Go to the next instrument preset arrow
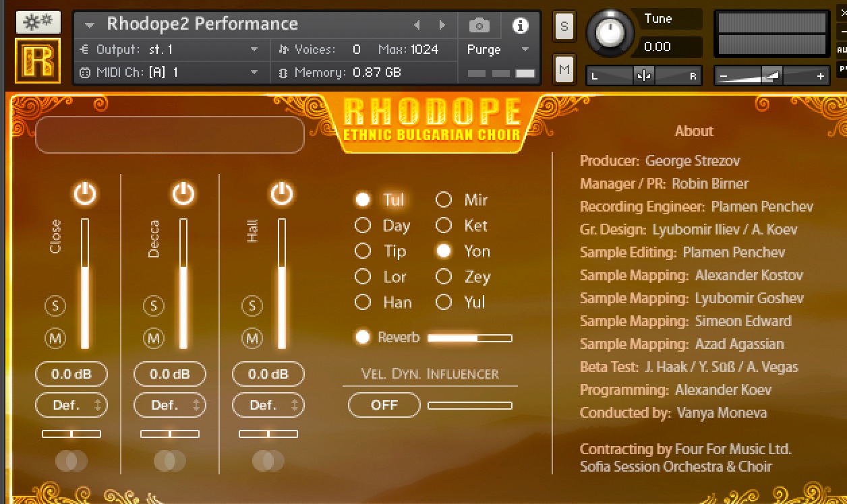The image size is (847, 504). click(442, 26)
